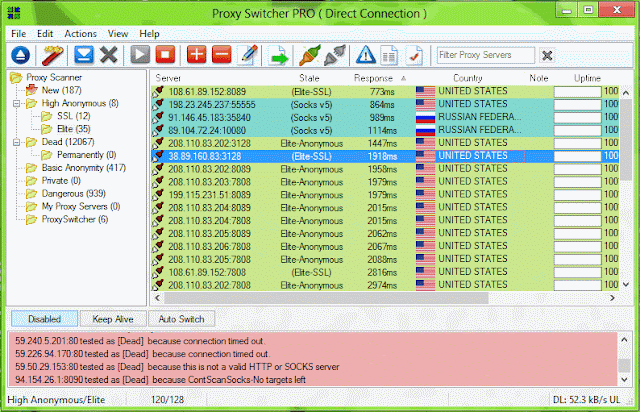Image resolution: width=640 pixels, height=412 pixels.
Task: Click the log pane scroll up arrow
Action: pos(624,340)
